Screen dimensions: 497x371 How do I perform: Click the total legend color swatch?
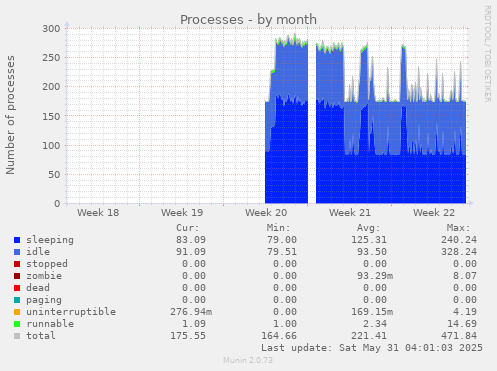(x=17, y=336)
